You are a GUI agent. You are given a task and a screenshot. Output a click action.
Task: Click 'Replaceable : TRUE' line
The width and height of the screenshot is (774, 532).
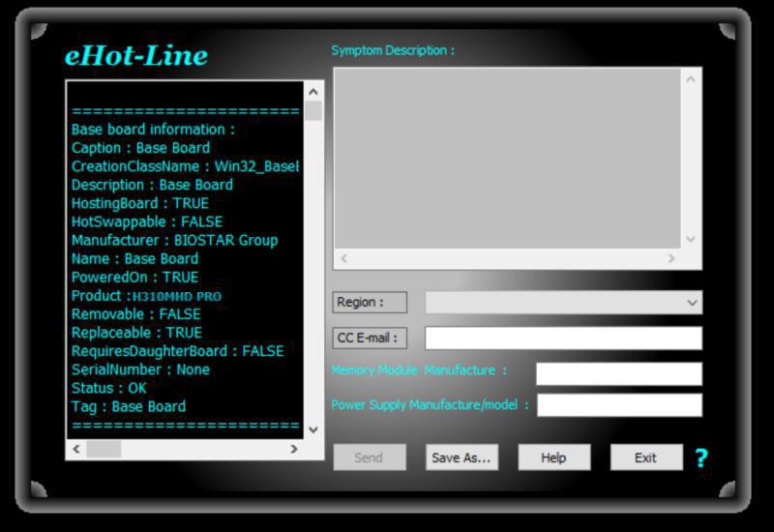pos(136,333)
